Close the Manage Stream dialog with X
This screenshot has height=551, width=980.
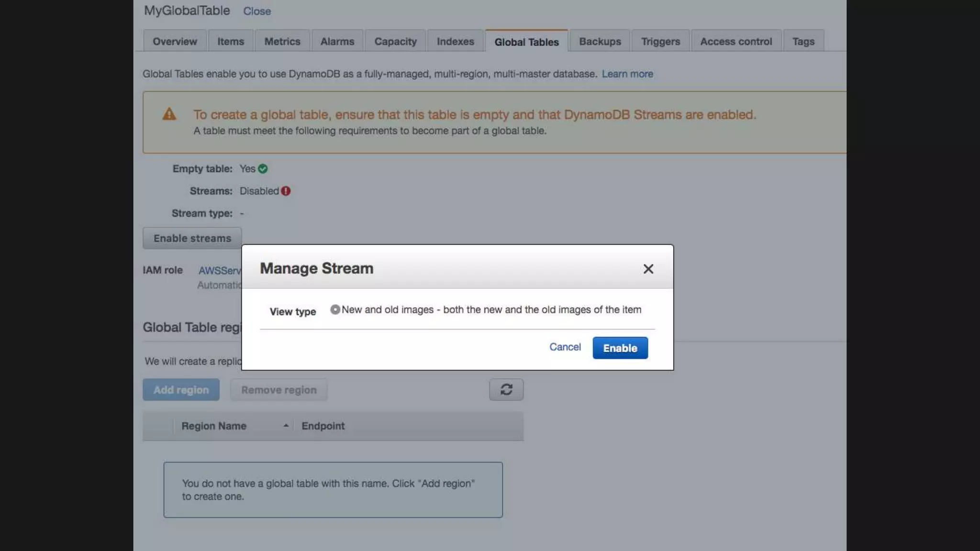648,269
